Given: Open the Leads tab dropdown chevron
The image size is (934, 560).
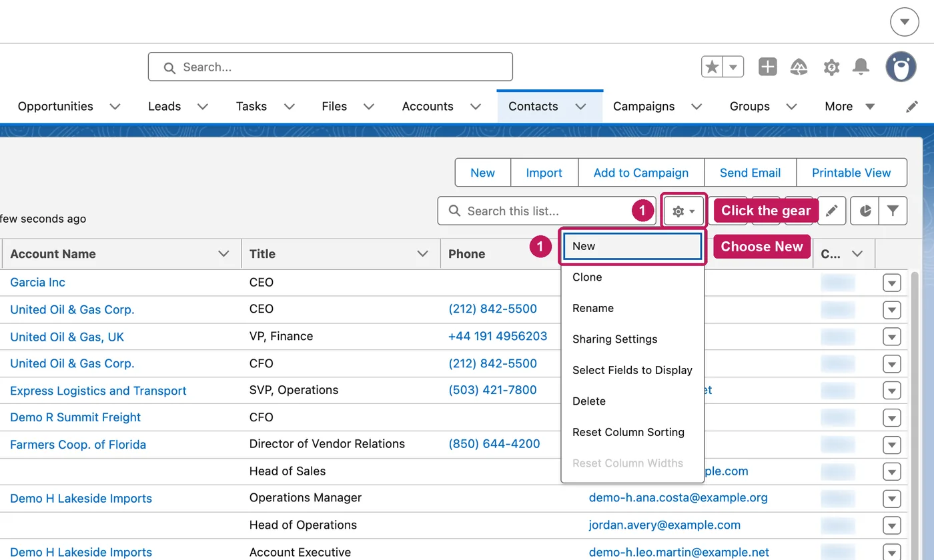Looking at the screenshot, I should pos(203,107).
